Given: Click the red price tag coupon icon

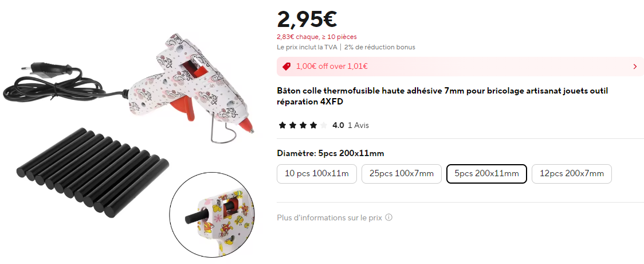Looking at the screenshot, I should click(286, 66).
